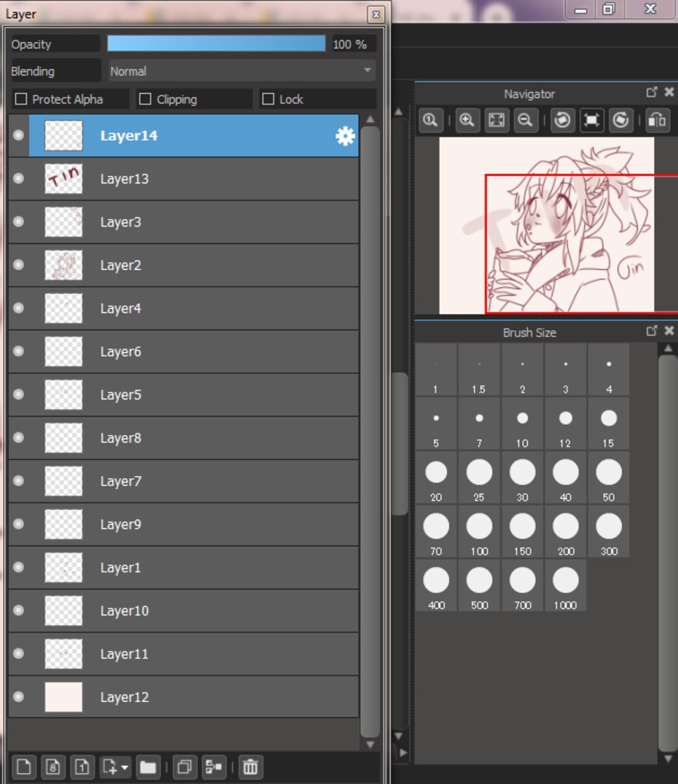Close the Navigator panel
Viewport: 678px width, 784px height.
669,92
